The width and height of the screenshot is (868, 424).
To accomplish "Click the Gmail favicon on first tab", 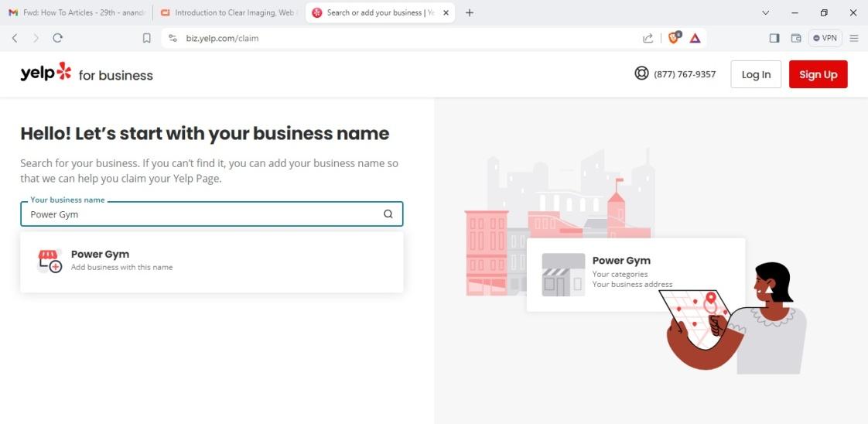I will pyautogui.click(x=13, y=12).
